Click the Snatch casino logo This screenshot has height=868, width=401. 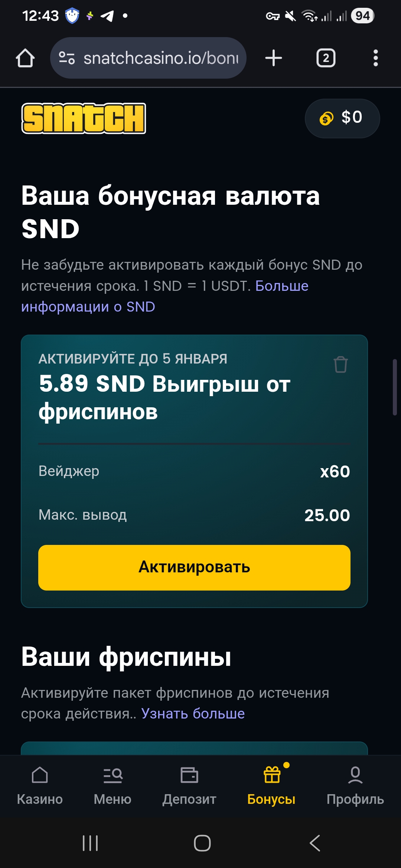(84, 118)
